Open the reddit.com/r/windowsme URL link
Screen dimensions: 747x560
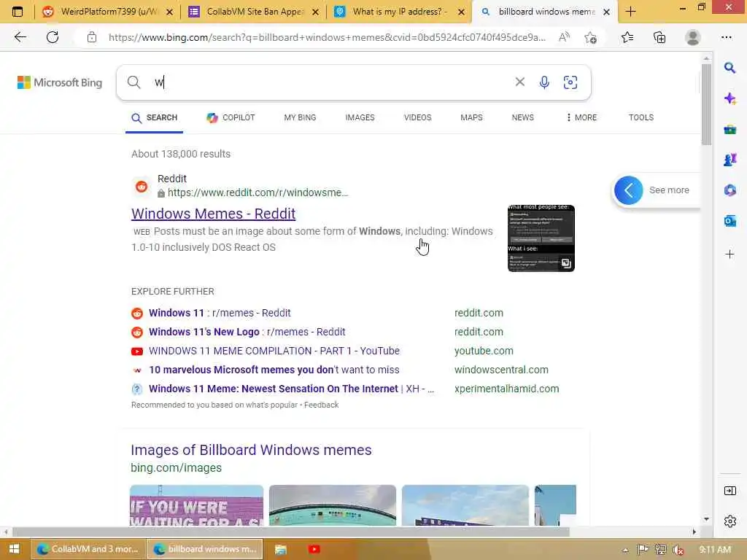tap(258, 192)
